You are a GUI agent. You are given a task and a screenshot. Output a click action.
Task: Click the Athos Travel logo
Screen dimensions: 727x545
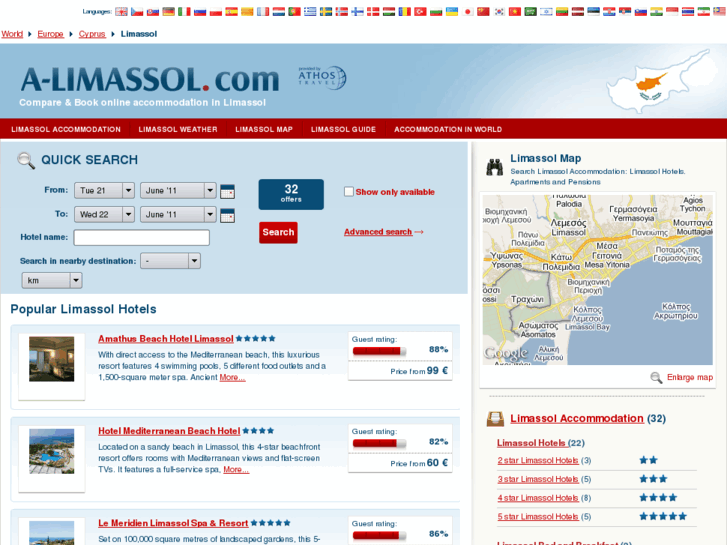click(322, 78)
